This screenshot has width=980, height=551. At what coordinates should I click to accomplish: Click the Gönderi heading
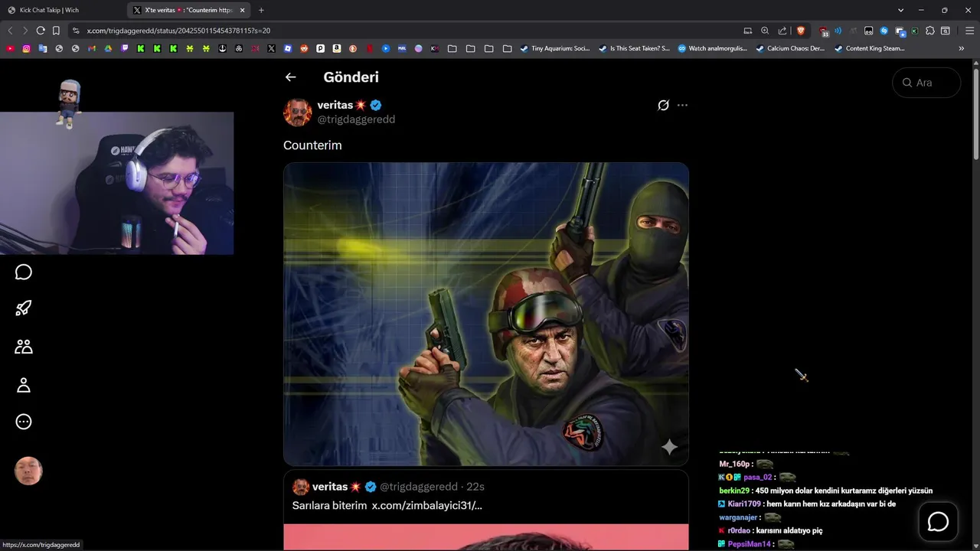351,77
